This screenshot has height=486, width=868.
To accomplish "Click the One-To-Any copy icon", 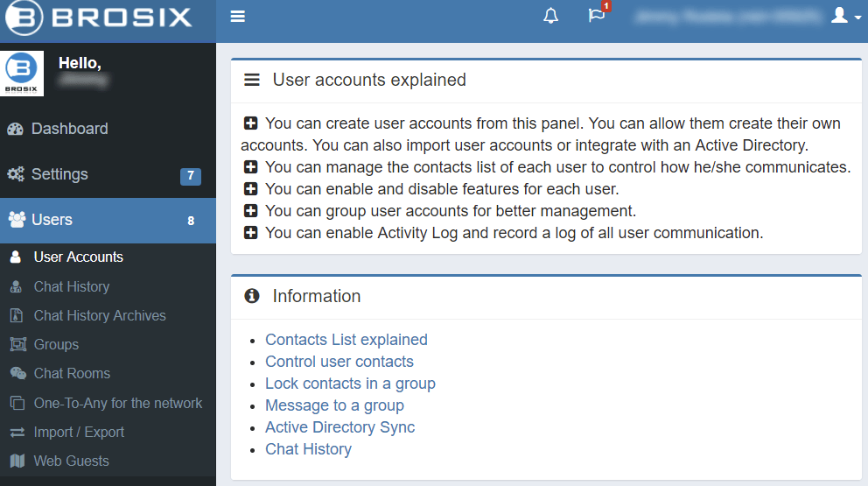I will (17, 403).
